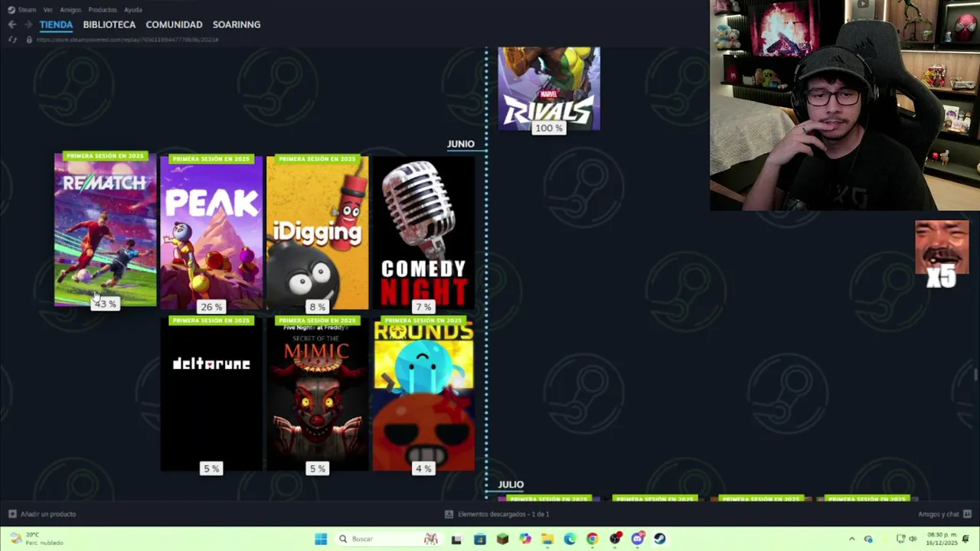This screenshot has height=551, width=980.
Task: Click the 4 % label under ROUNDS
Action: tap(423, 468)
